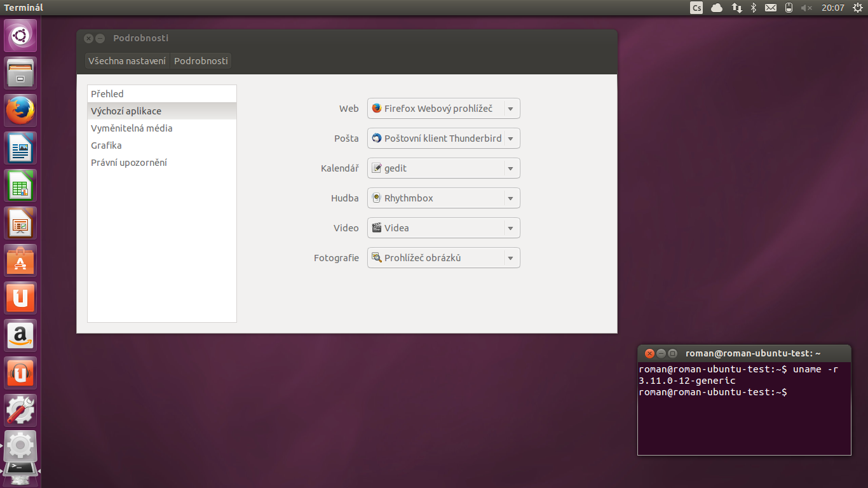Change the Hudba dropdown from Rhythmbox

pyautogui.click(x=443, y=198)
